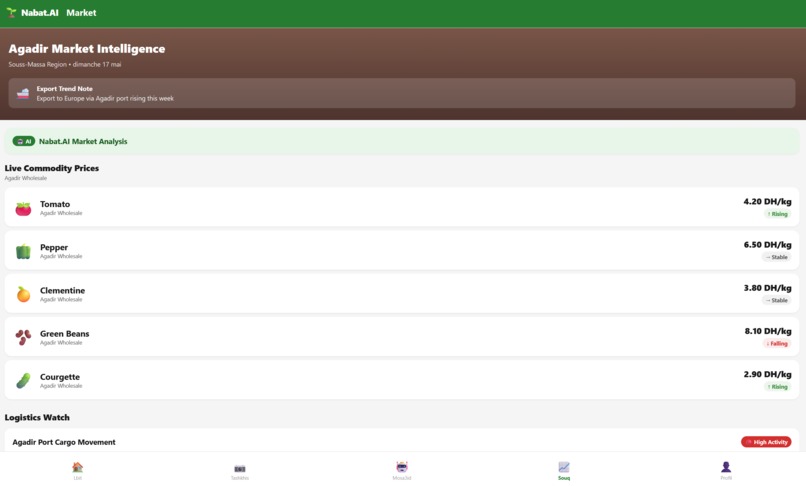Viewport: 806px width, 486px height.
Task: Click the 4.20 DH/kg tomato price
Action: coord(767,202)
